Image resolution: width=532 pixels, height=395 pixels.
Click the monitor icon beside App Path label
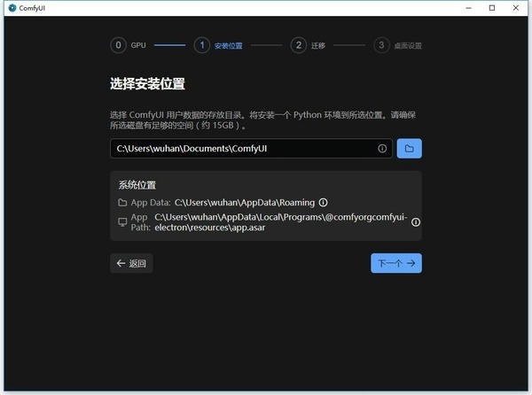pos(122,222)
